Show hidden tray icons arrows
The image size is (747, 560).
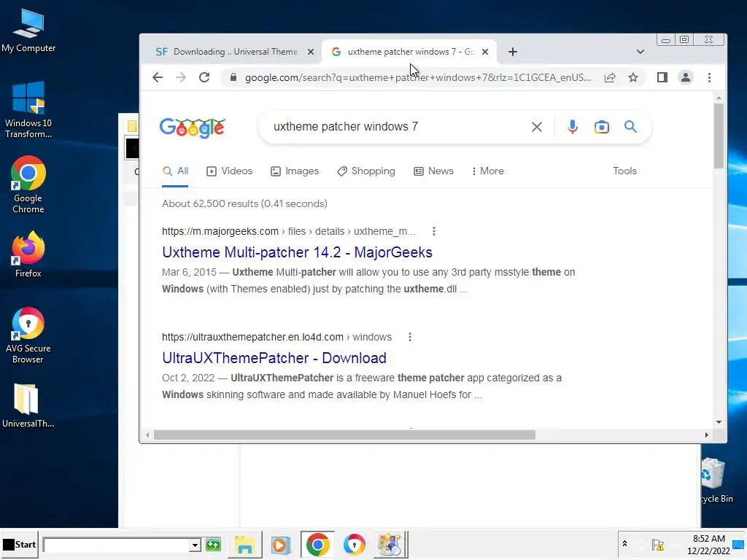pyautogui.click(x=624, y=544)
